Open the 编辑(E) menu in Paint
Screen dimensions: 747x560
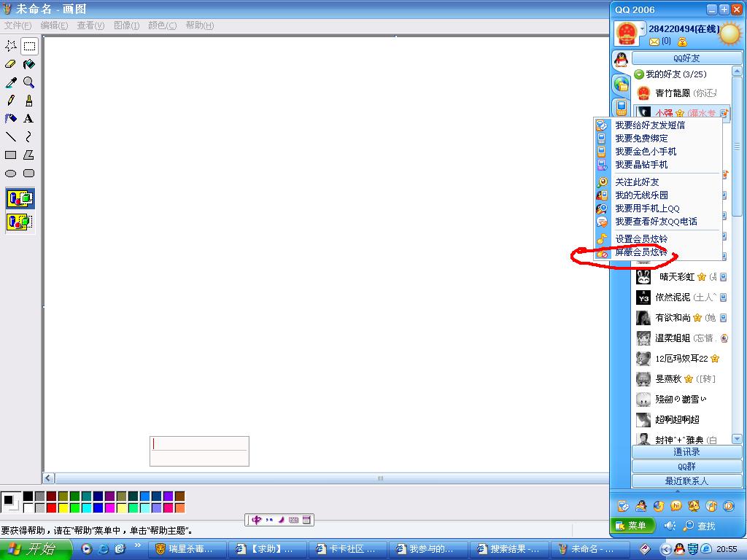click(x=54, y=26)
